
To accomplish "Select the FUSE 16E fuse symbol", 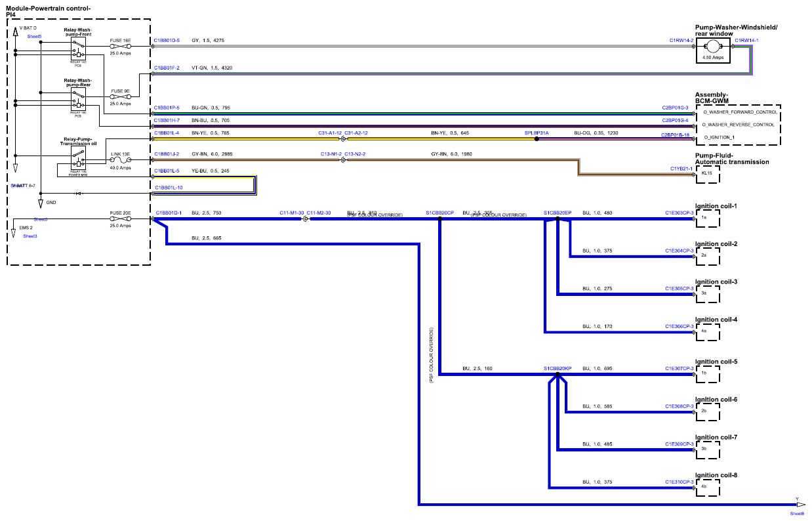I will (120, 47).
